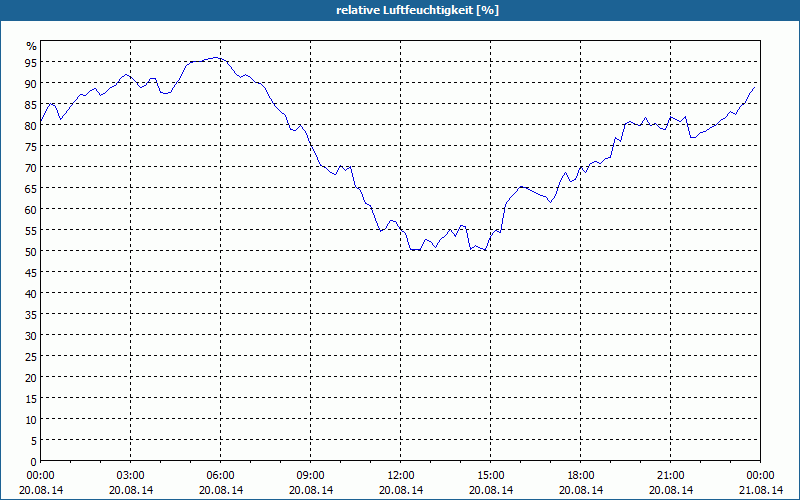Select the 21:00 time label
Viewport: 800px width, 500px height.
click(670, 475)
